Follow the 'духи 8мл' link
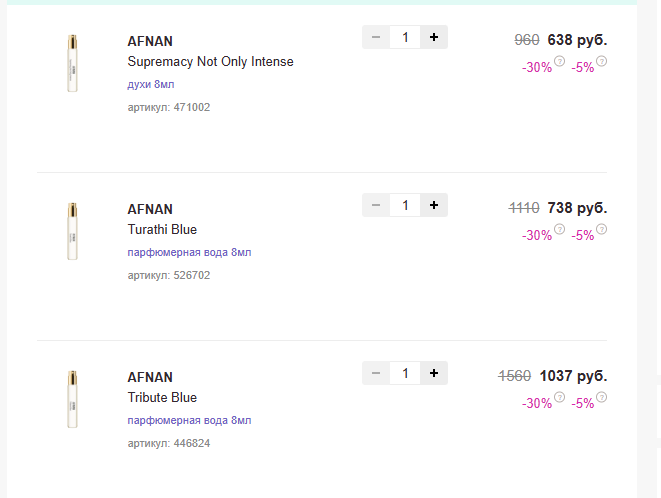Screen dimensions: 661x498 (x=151, y=84)
